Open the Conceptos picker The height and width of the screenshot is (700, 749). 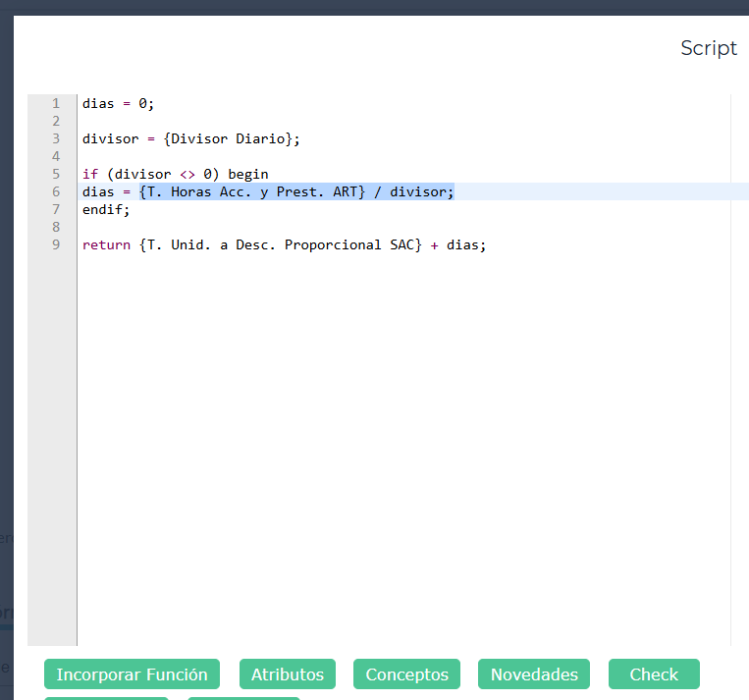coord(406,674)
